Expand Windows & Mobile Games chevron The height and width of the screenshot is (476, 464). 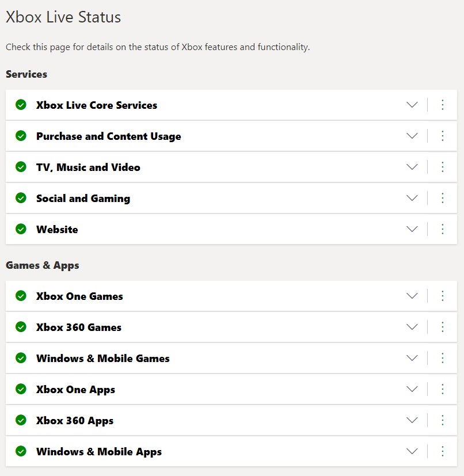click(x=412, y=358)
